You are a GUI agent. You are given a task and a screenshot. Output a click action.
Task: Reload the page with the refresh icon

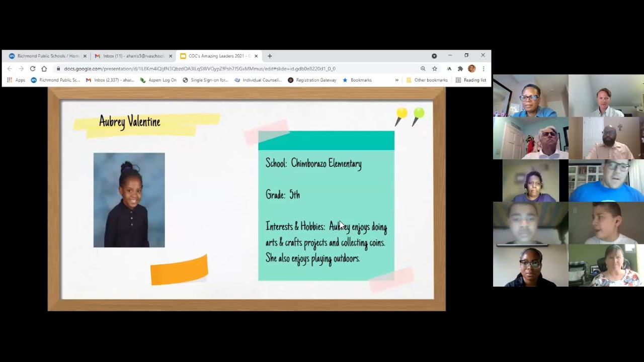(x=33, y=69)
